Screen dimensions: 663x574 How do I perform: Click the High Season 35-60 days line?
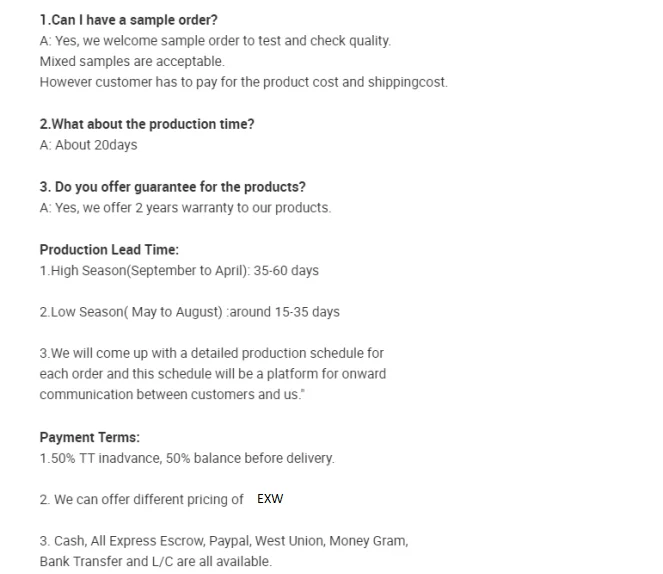coord(179,270)
